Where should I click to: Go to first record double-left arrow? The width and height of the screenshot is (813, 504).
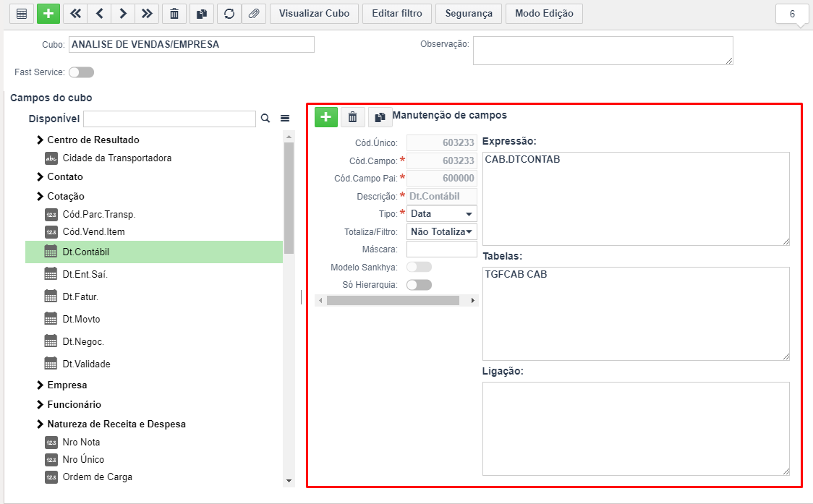(76, 14)
